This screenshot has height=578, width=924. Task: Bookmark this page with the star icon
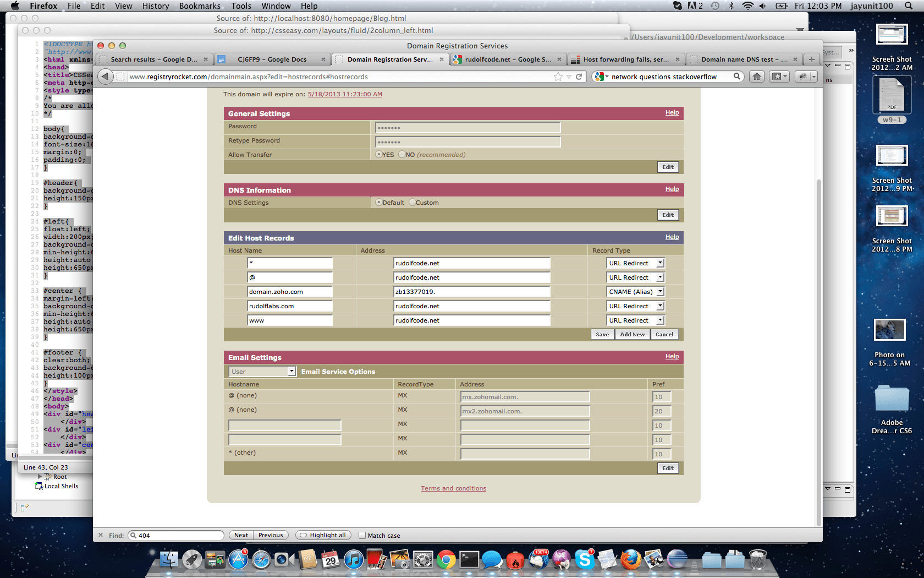click(558, 77)
